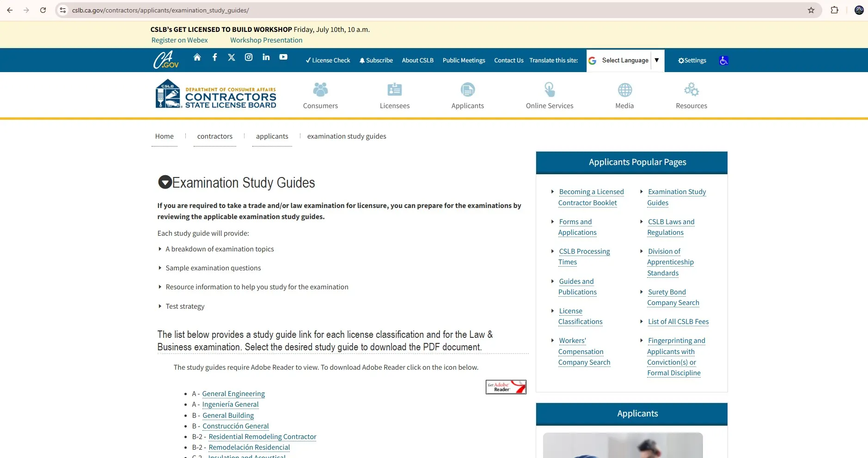Viewport: 868px width, 458px height.
Task: Click the Applicants panel photo thumbnail
Action: click(x=623, y=445)
